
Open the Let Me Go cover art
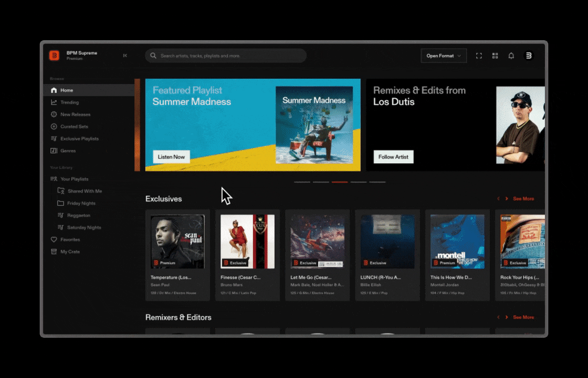click(x=317, y=241)
